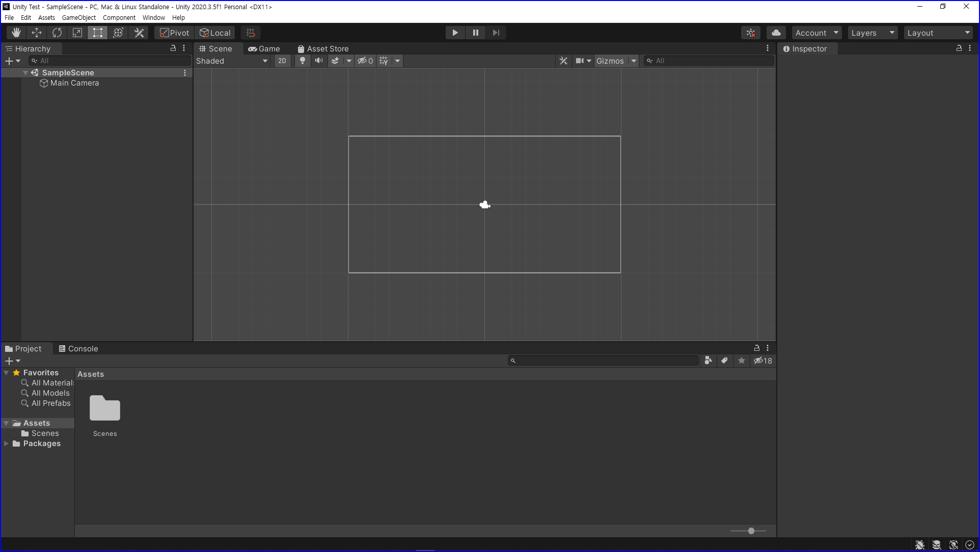The width and height of the screenshot is (980, 552).
Task: Lock the Hierarchy panel
Action: [x=173, y=48]
